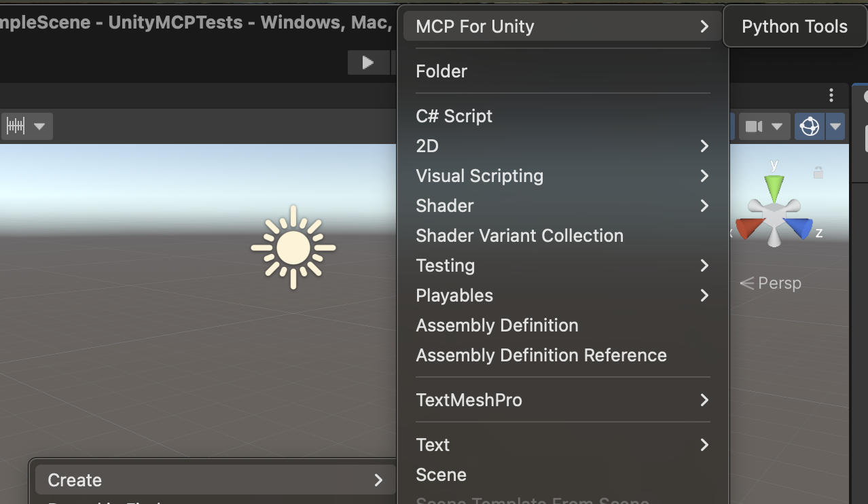
Task: Click Scene in the Create menu
Action: [441, 474]
